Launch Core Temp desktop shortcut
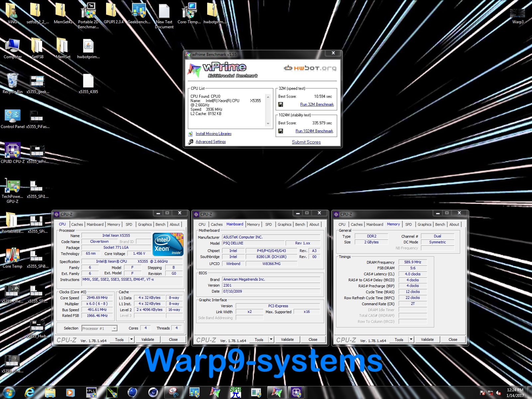 click(13, 258)
